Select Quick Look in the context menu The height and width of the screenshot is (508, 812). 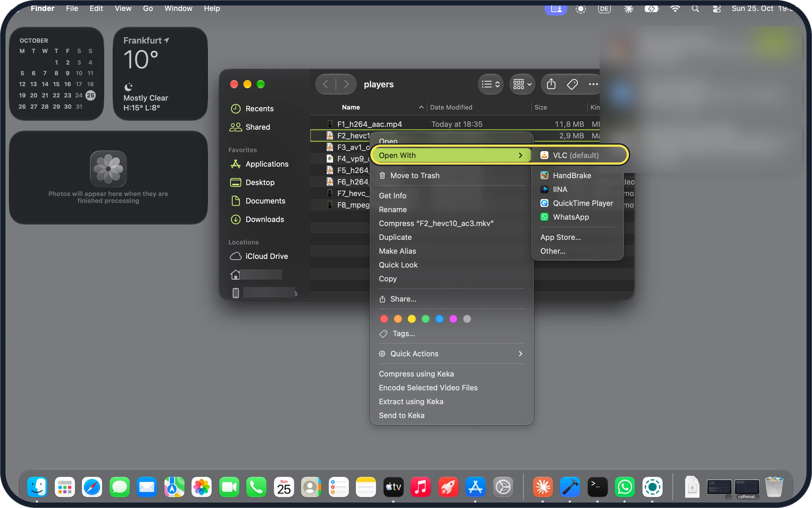(451, 265)
